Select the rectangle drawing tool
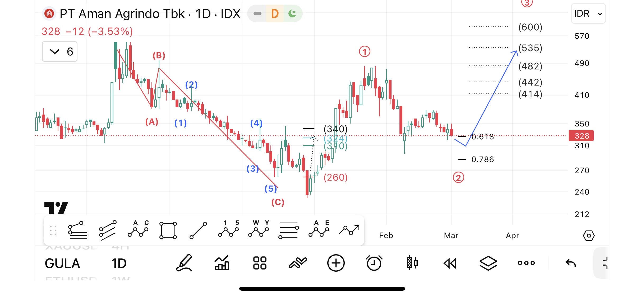This screenshot has height=297, width=644. tap(168, 230)
